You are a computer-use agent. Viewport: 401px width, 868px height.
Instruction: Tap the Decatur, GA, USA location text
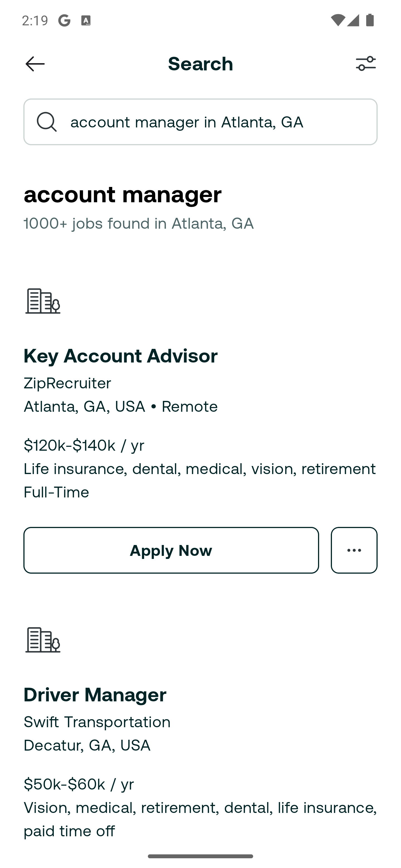[87, 745]
